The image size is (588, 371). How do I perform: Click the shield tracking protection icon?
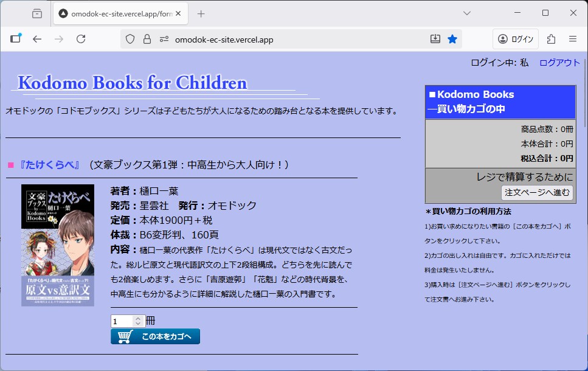click(130, 39)
